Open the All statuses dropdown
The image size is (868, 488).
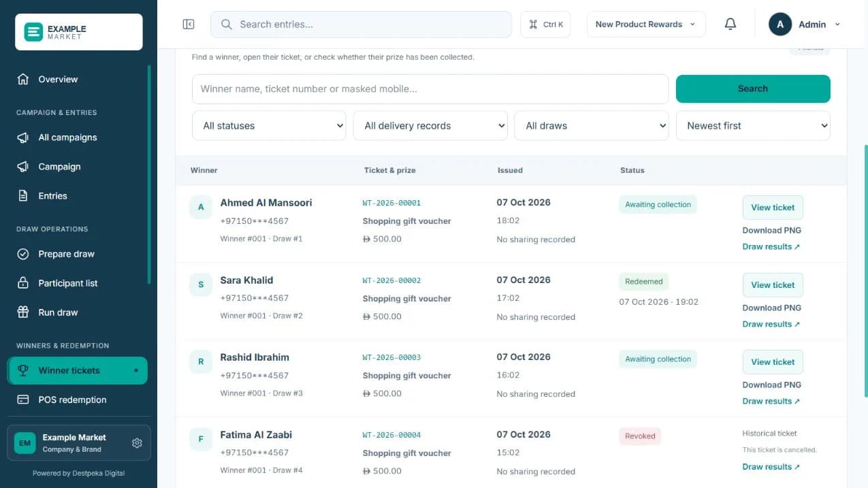269,126
